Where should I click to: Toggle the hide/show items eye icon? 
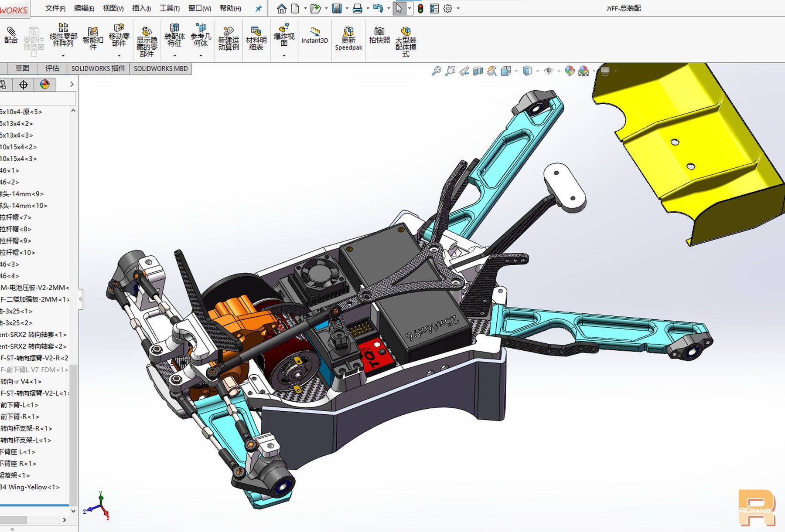[549, 71]
